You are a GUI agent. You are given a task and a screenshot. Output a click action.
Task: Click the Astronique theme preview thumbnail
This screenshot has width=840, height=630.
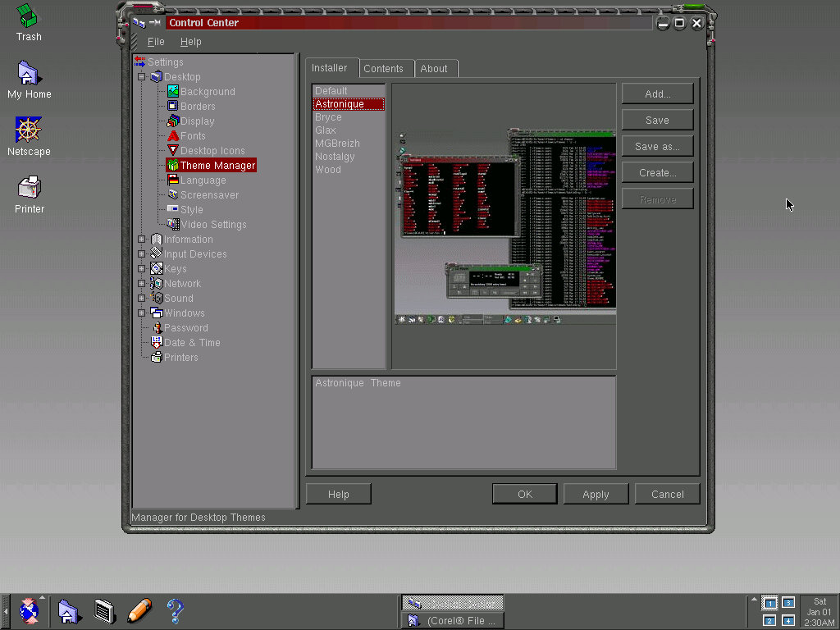(x=504, y=226)
